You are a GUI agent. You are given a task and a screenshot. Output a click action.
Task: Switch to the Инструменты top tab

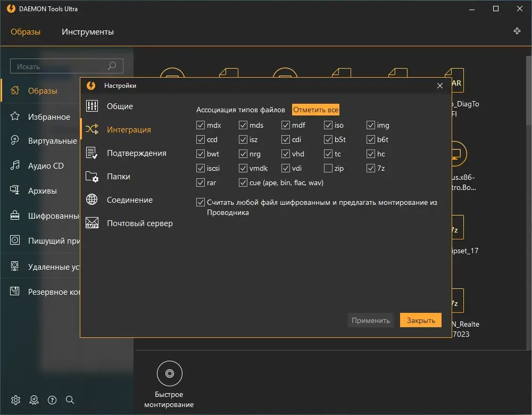(88, 32)
